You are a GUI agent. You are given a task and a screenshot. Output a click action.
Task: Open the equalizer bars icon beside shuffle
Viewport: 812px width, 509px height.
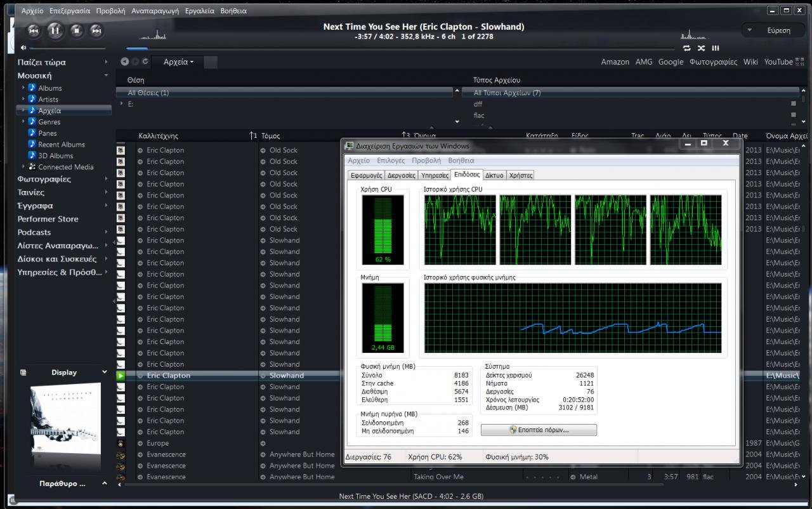tap(716, 48)
